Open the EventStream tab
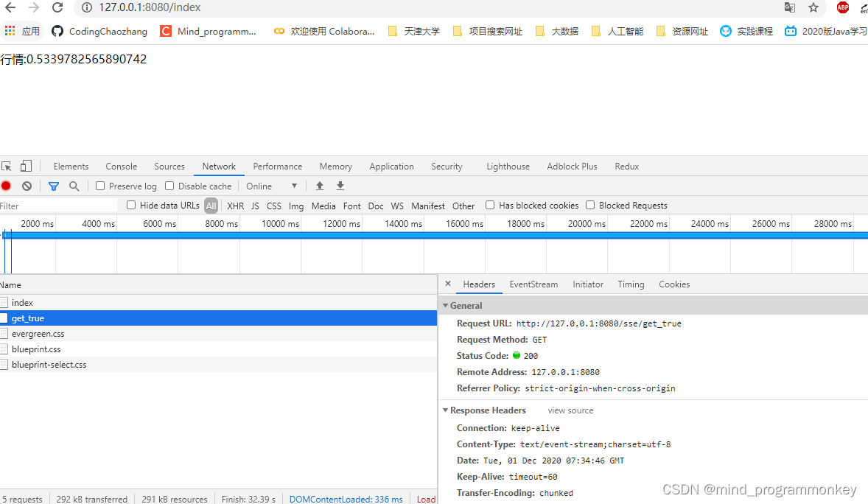The image size is (868, 504). [533, 284]
